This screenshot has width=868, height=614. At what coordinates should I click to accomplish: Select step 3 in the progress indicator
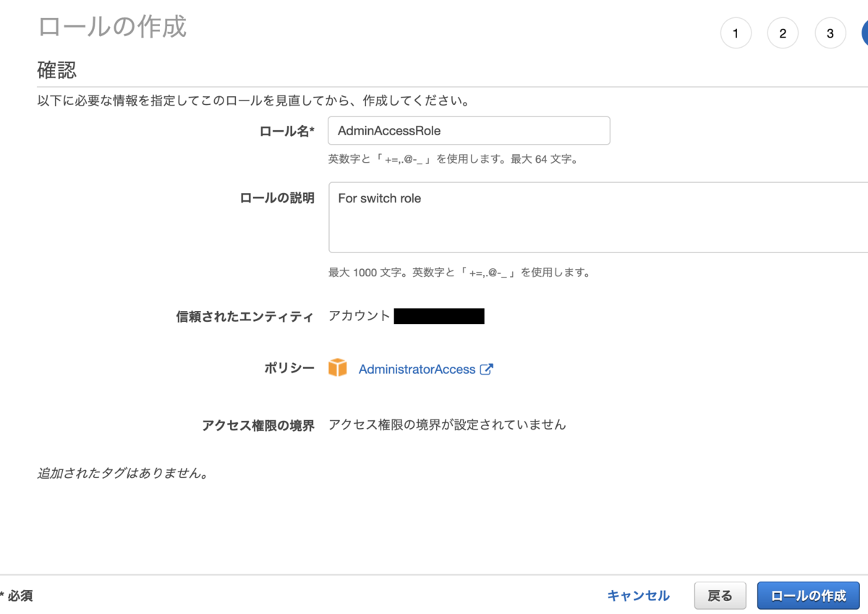click(x=830, y=33)
